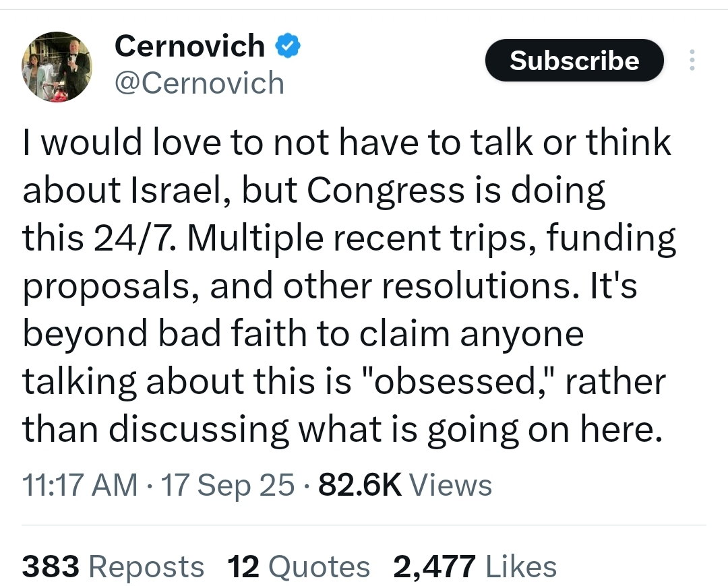Click the word "proposals" in the tweet

coord(109,288)
